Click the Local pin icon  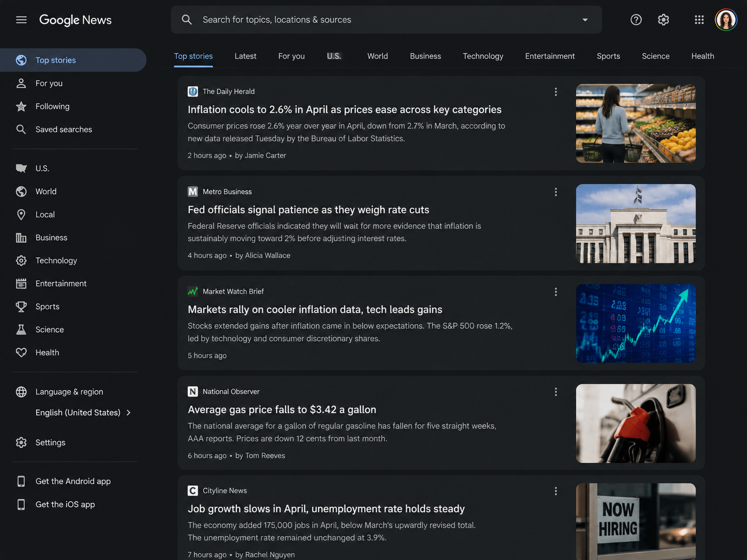point(21,215)
